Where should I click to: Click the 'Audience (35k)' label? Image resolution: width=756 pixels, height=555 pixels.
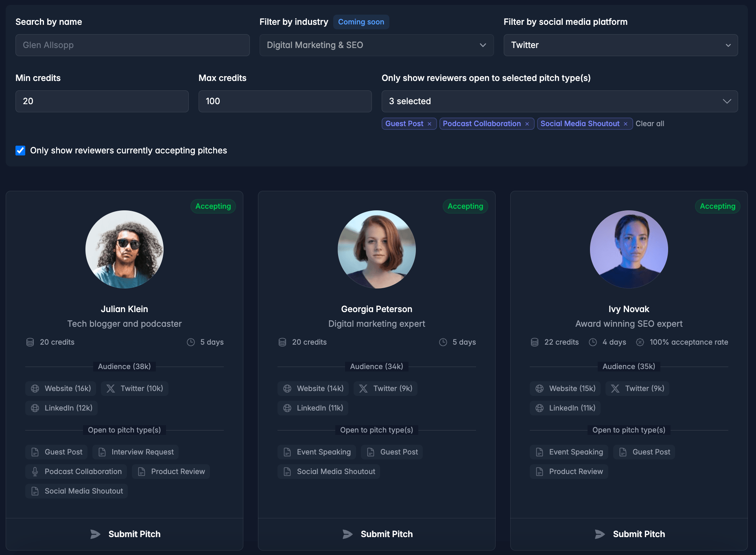coord(629,367)
